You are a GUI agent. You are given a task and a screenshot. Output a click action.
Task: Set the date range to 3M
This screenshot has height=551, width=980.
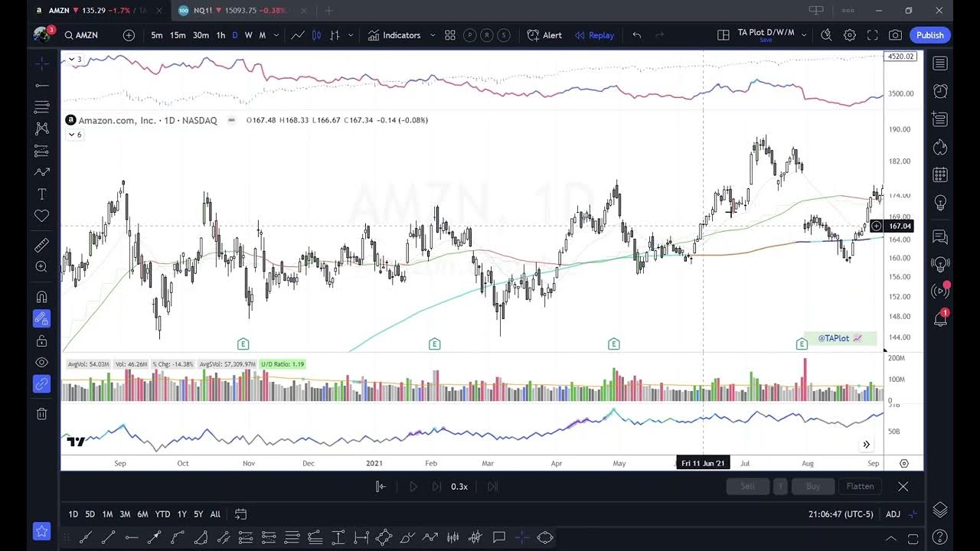coord(125,514)
